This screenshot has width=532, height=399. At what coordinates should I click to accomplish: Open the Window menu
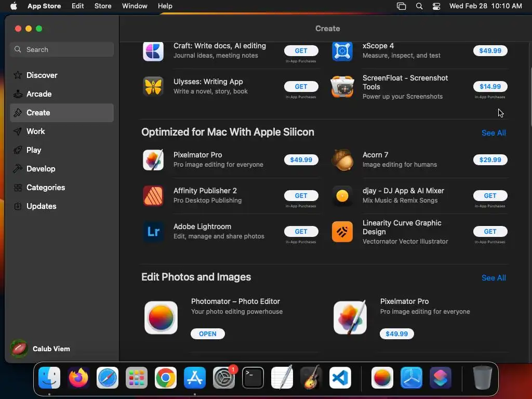(135, 6)
